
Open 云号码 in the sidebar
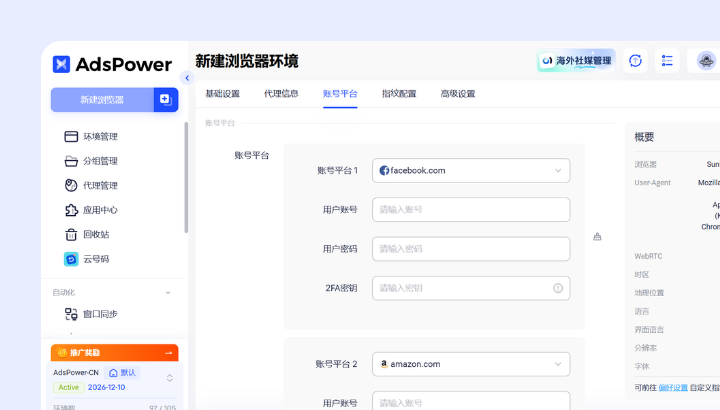(87, 259)
